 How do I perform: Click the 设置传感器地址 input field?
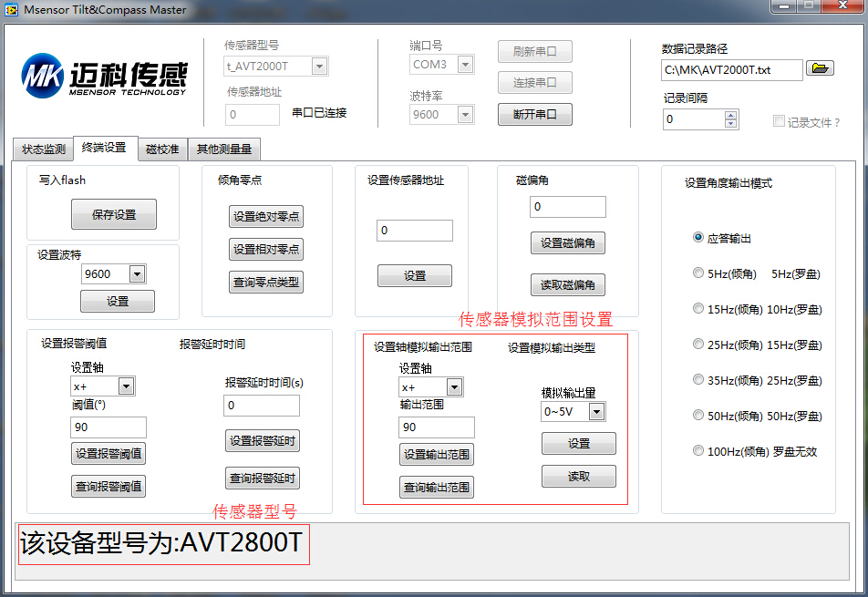(x=415, y=231)
